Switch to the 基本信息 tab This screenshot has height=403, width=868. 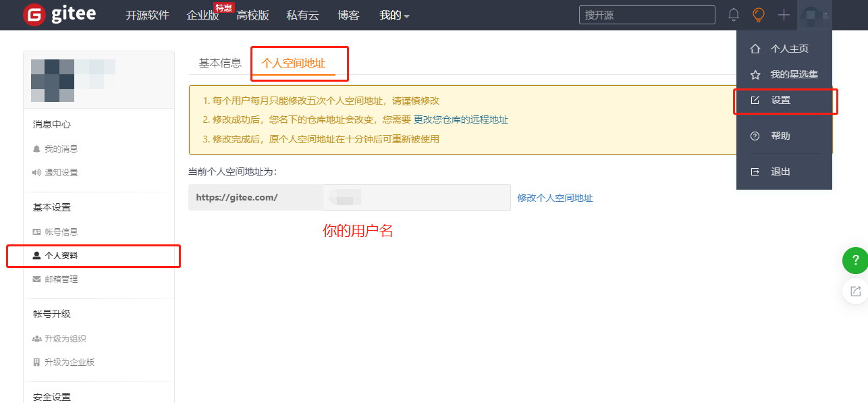[x=220, y=63]
